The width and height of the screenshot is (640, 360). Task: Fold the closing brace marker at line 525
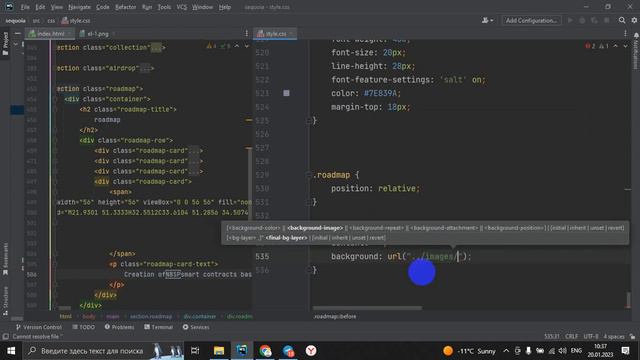tap(309, 120)
